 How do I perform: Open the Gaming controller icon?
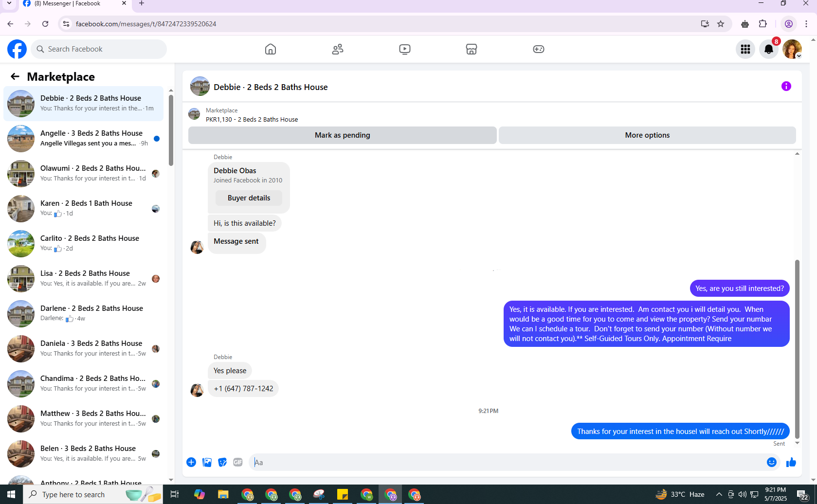[539, 49]
